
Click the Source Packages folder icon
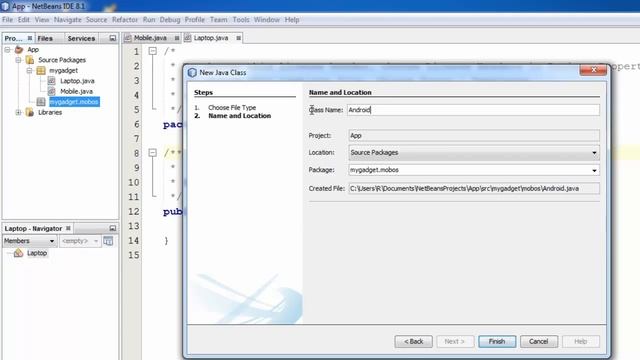pos(30,60)
